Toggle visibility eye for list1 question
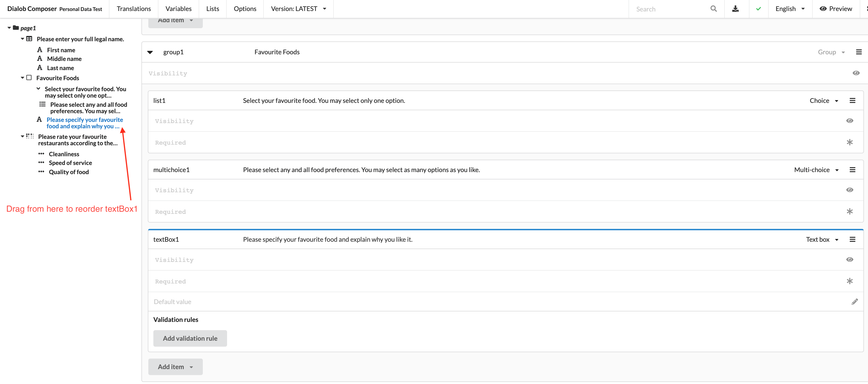The width and height of the screenshot is (868, 384). (x=850, y=120)
